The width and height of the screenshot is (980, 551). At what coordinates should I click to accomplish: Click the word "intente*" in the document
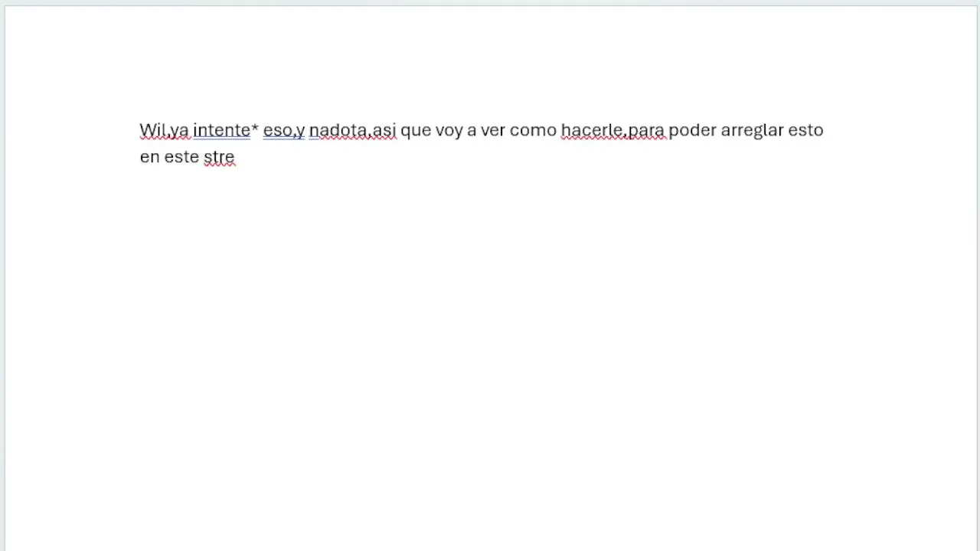(x=226, y=131)
